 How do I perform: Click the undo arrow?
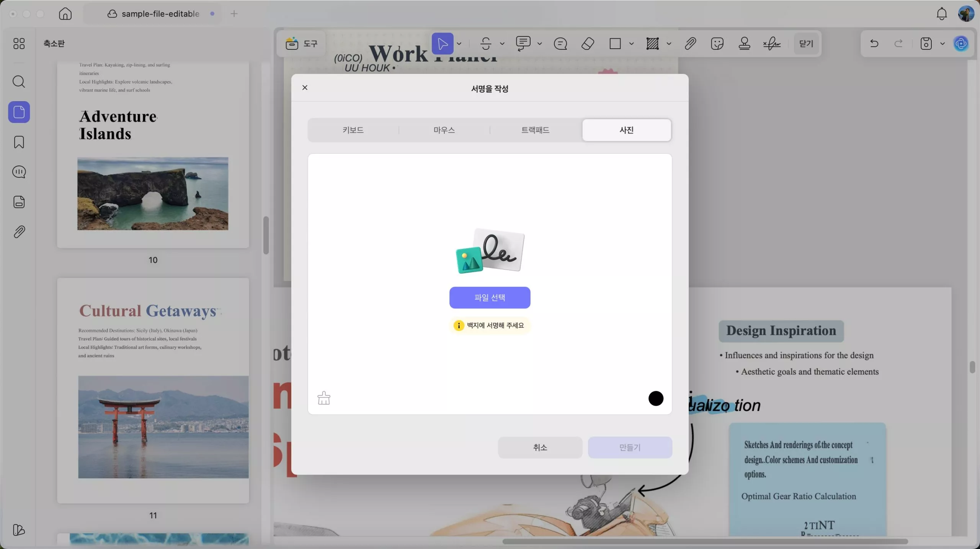pyautogui.click(x=874, y=44)
